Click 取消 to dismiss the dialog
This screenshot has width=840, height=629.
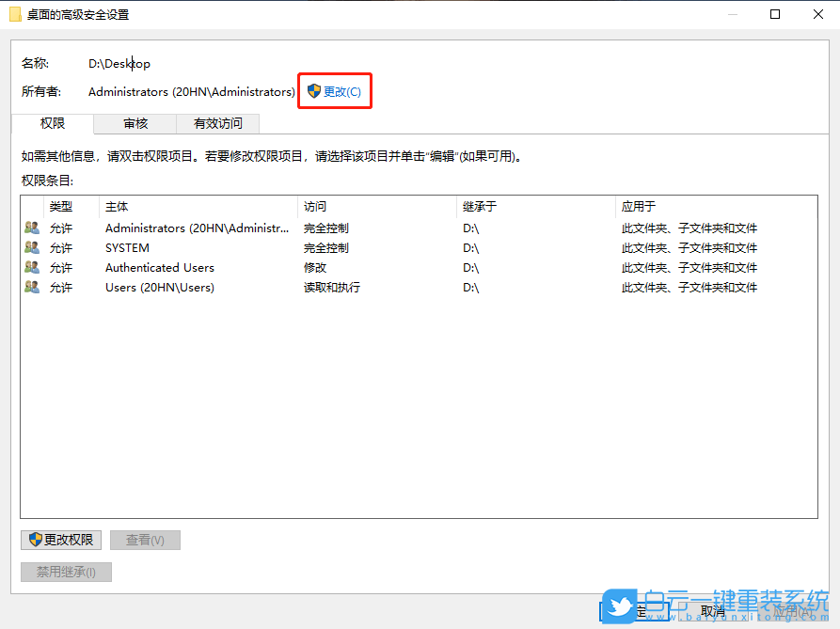(713, 610)
